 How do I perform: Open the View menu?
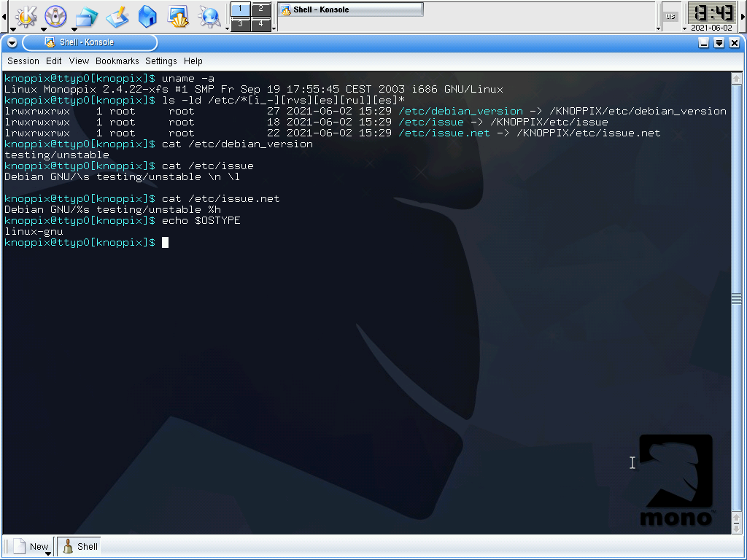(79, 61)
